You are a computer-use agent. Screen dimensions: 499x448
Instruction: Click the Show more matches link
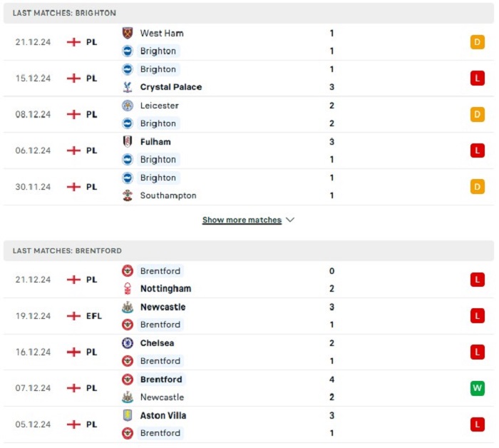tap(242, 220)
